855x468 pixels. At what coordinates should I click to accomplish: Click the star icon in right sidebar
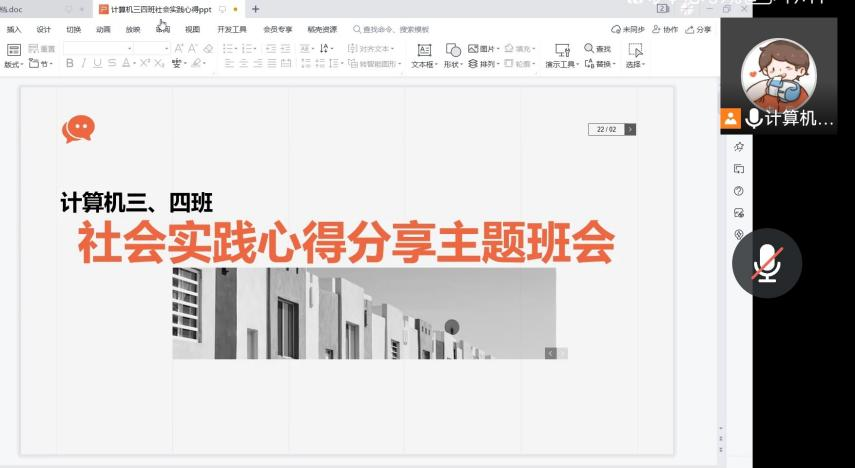click(x=739, y=147)
